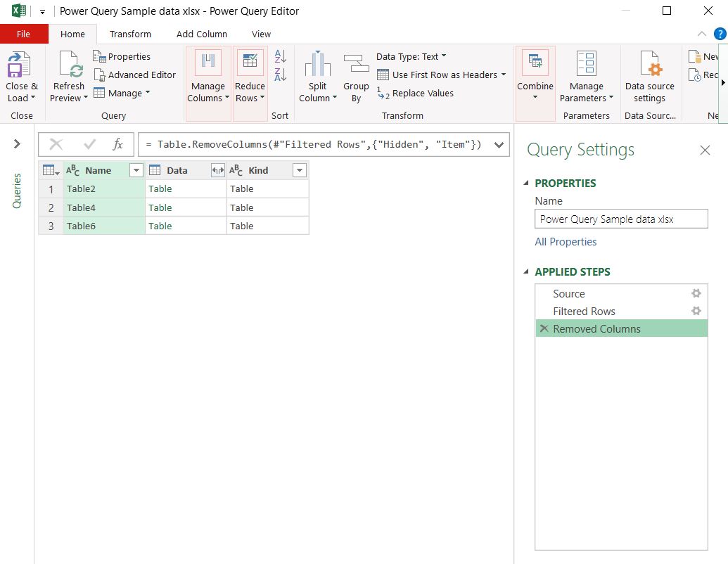Click the Manage Parameters icon

pos(587,63)
